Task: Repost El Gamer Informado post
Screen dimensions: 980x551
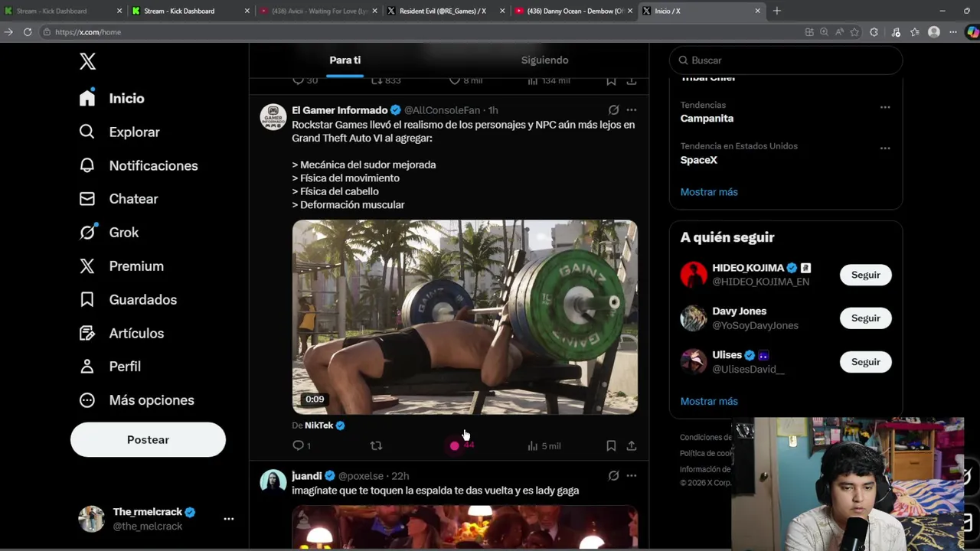Action: pos(376,445)
